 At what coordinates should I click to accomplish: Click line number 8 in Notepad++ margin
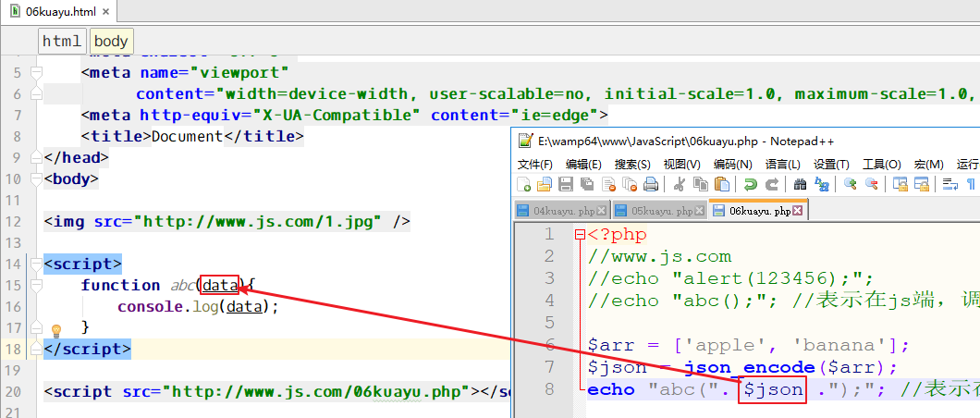tap(549, 389)
